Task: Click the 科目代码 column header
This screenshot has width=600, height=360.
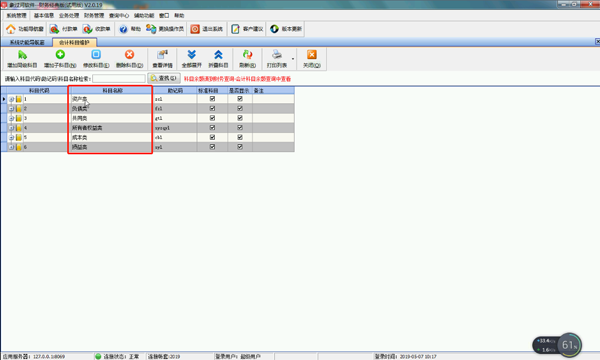Action: coord(38,91)
